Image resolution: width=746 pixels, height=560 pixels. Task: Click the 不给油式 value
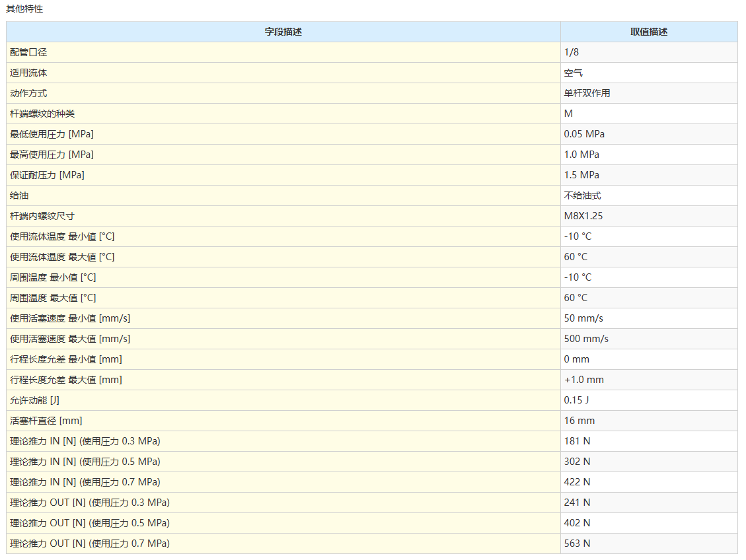tap(583, 195)
